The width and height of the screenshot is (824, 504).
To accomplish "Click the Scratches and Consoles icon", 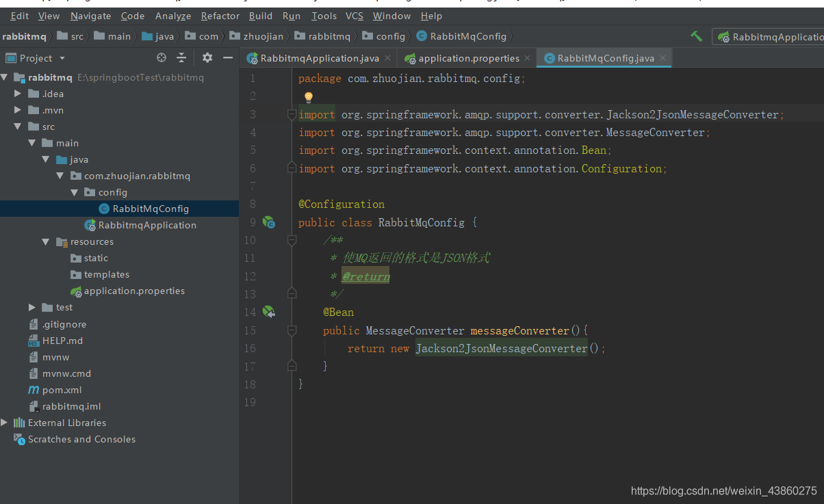I will click(19, 439).
